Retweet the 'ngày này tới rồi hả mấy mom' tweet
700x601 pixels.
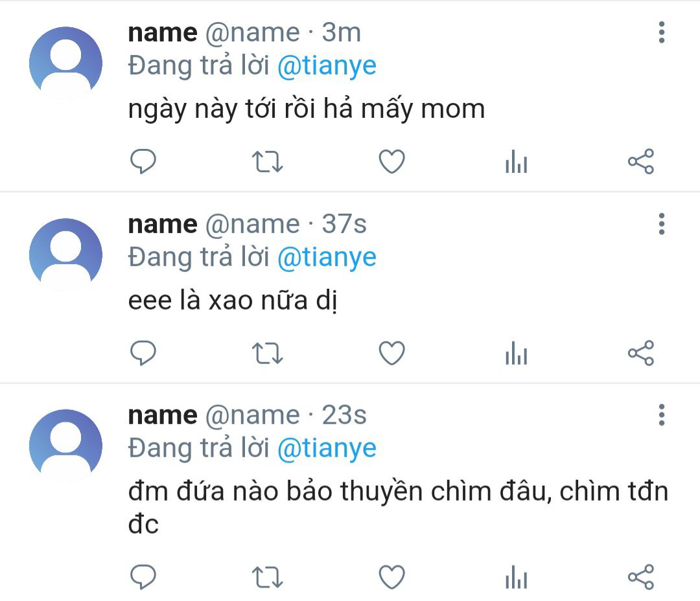[x=267, y=161]
